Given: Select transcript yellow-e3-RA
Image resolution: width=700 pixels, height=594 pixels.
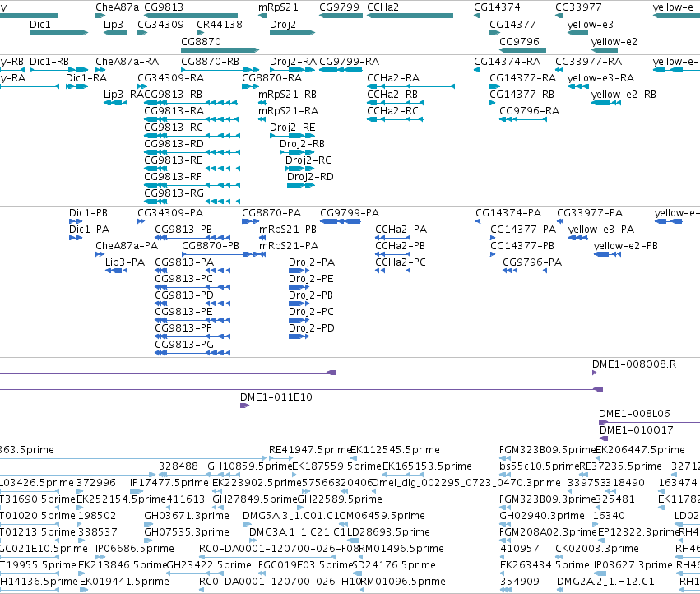Looking at the screenshot, I should point(600,78).
